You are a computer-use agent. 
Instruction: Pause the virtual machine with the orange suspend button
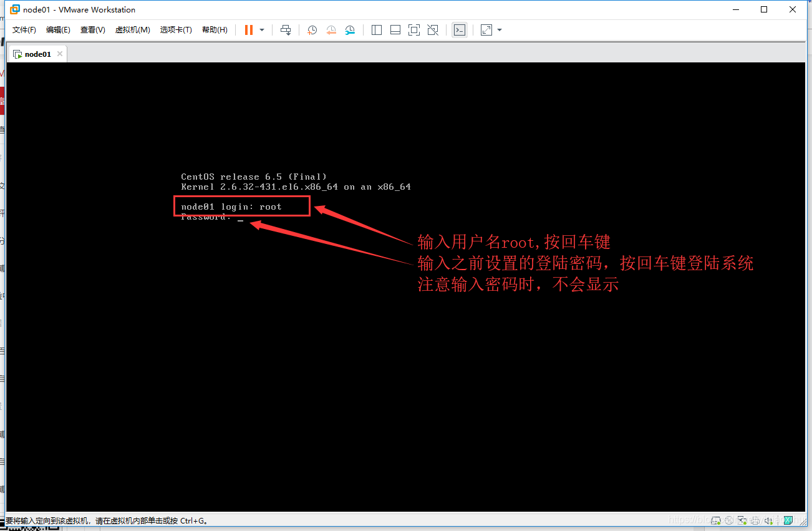coord(249,30)
